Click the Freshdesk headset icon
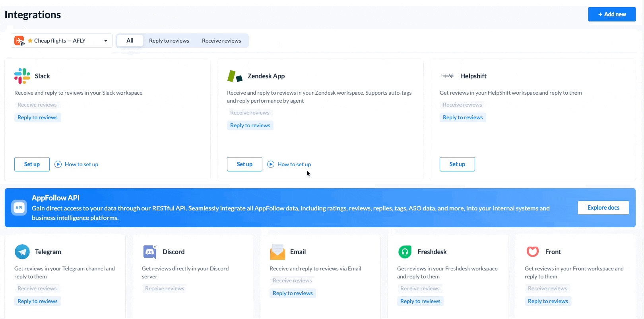644x319 pixels. (405, 252)
